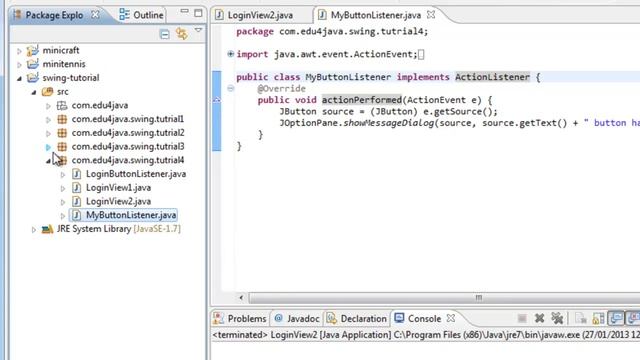The height and width of the screenshot is (360, 640).
Task: Expand com.edu4java.swing.tutrial1 package
Action: (x=48, y=120)
